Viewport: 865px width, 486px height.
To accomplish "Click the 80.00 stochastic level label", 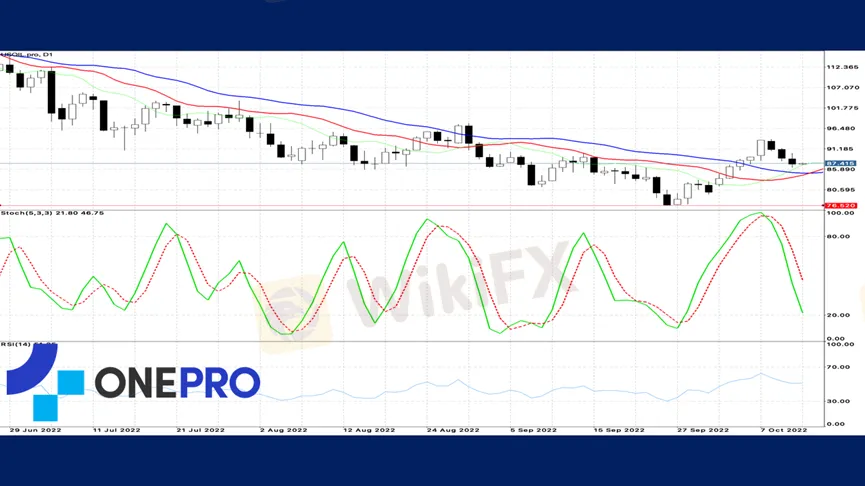I will (838, 237).
